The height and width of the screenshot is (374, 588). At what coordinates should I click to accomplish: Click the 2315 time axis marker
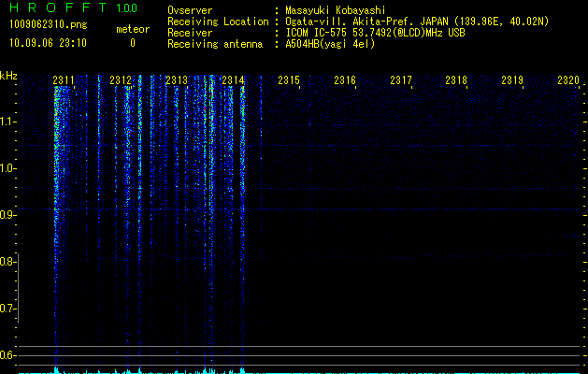click(x=289, y=80)
